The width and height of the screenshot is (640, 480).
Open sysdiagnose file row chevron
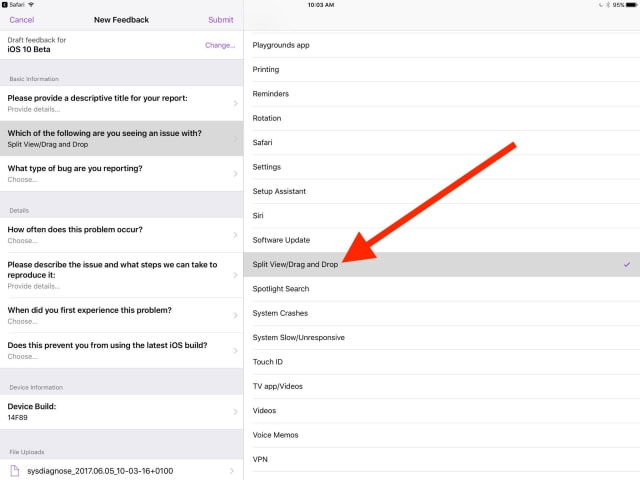pyautogui.click(x=232, y=471)
